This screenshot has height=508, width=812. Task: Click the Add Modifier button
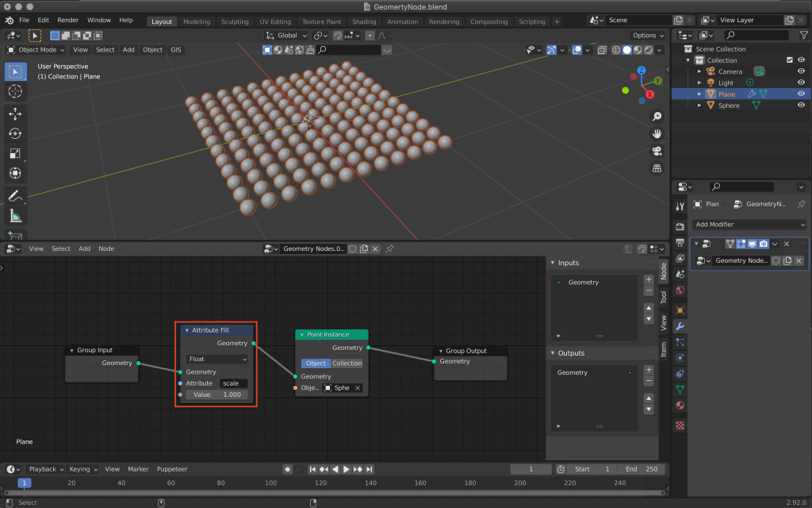749,225
